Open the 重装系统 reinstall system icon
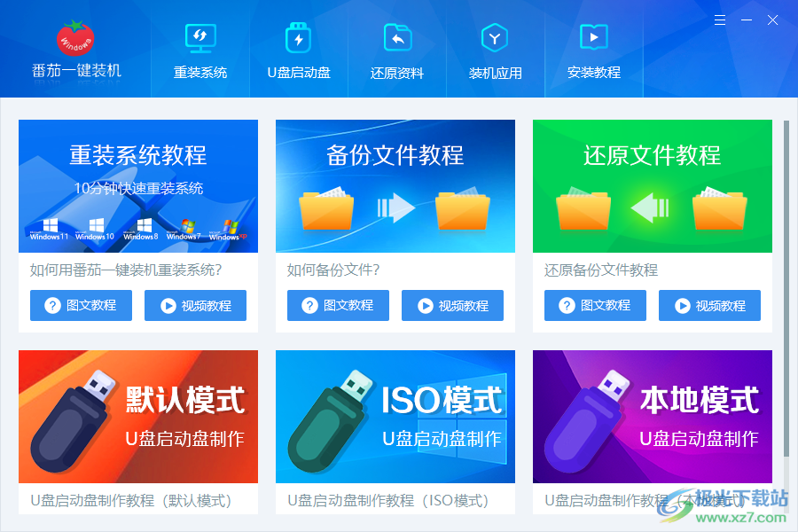This screenshot has width=798, height=532. (200, 38)
